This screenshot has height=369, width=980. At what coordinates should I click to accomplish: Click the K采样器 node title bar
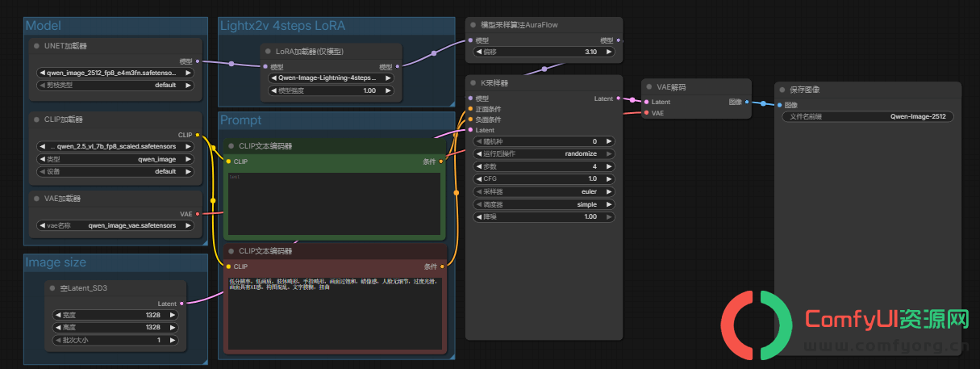[x=544, y=83]
